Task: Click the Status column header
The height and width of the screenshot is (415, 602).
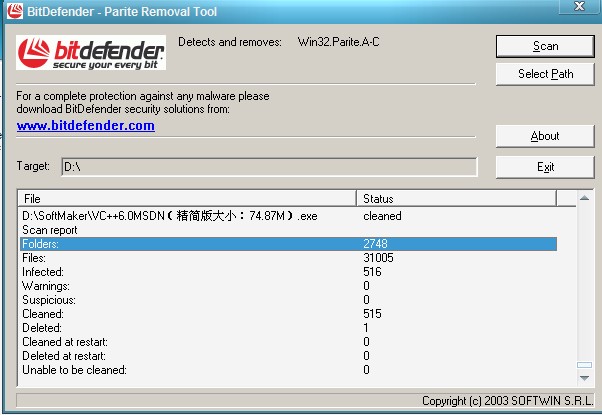Action: [456, 198]
